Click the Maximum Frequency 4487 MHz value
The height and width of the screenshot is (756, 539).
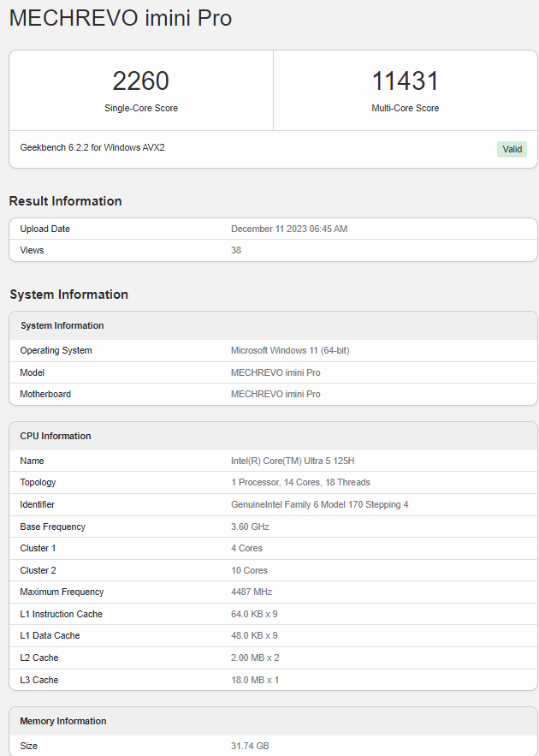point(252,592)
